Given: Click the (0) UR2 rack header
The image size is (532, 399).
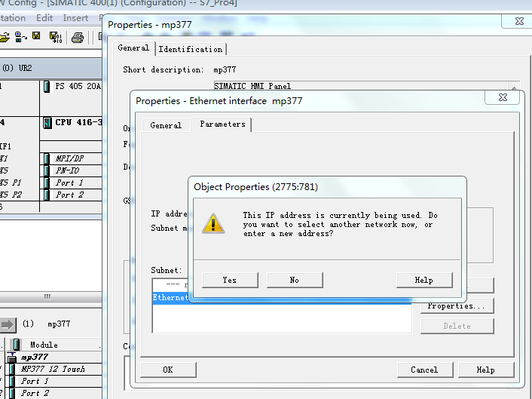Looking at the screenshot, I should coord(51,68).
